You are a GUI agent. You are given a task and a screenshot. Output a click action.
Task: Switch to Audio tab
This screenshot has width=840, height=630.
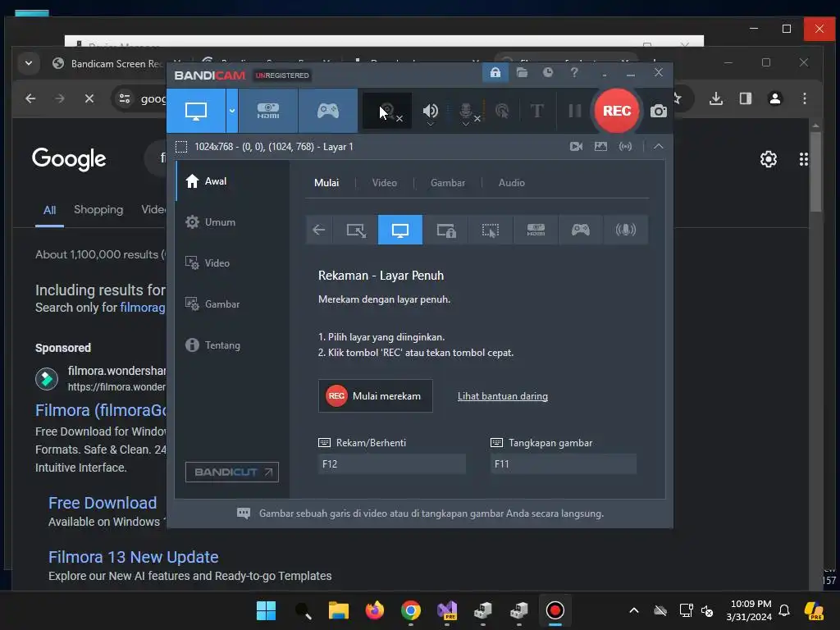(512, 183)
